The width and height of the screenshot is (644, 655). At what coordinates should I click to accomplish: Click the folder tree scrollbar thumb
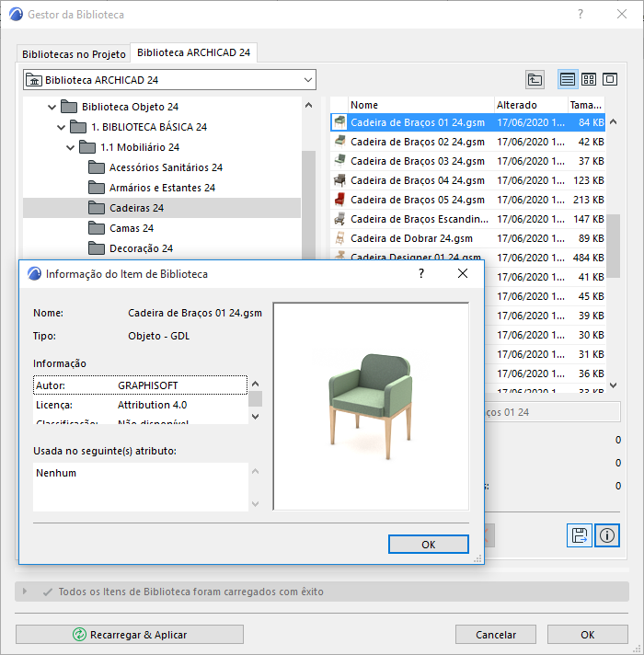pos(308,204)
